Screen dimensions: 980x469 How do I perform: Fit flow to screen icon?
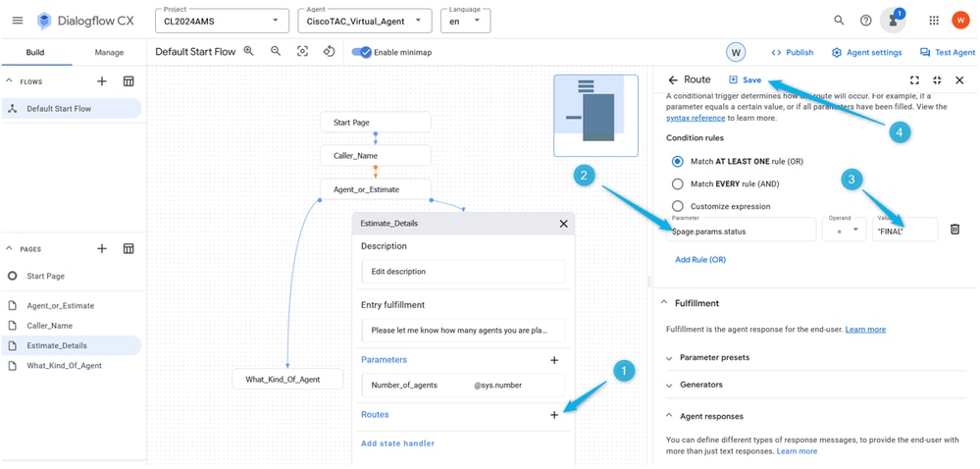pos(302,52)
